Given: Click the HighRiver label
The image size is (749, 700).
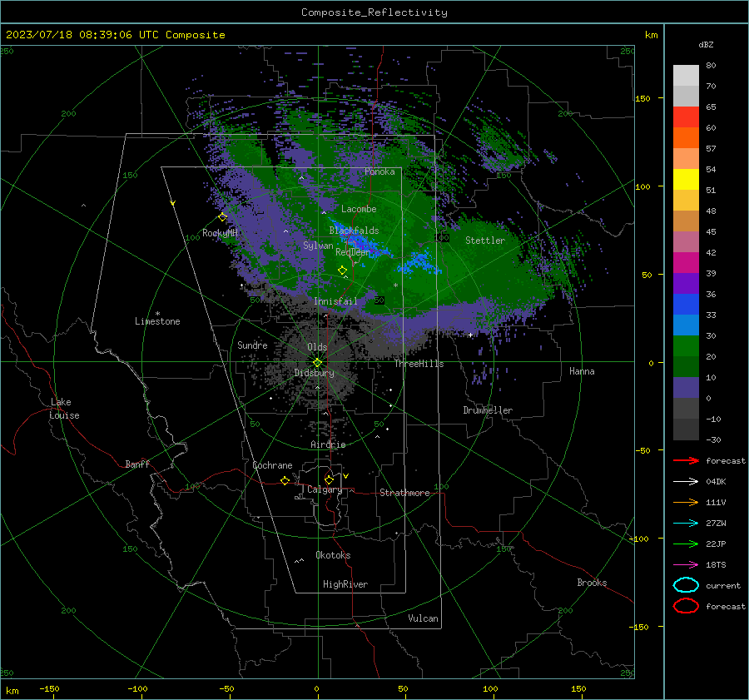Looking at the screenshot, I should coord(345,584).
